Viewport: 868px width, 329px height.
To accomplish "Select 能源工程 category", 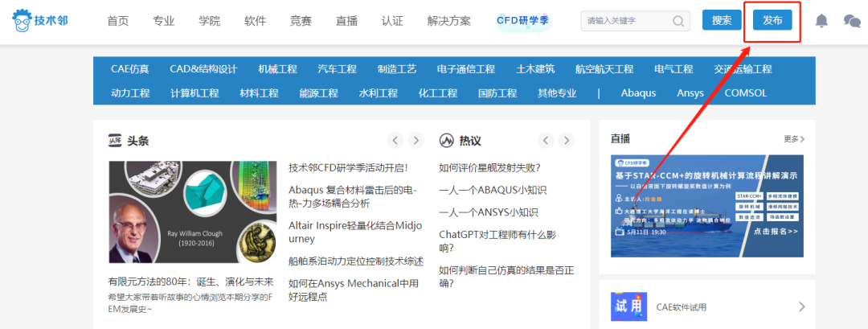I will tap(319, 93).
